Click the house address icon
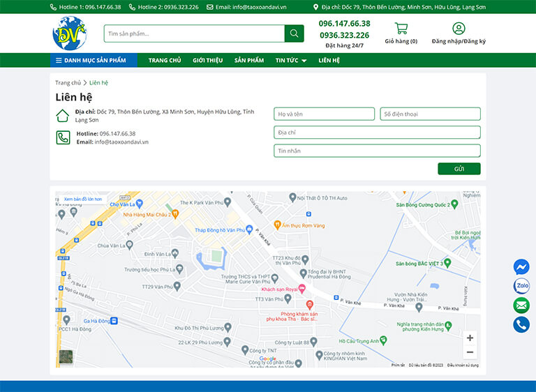 pos(63,116)
